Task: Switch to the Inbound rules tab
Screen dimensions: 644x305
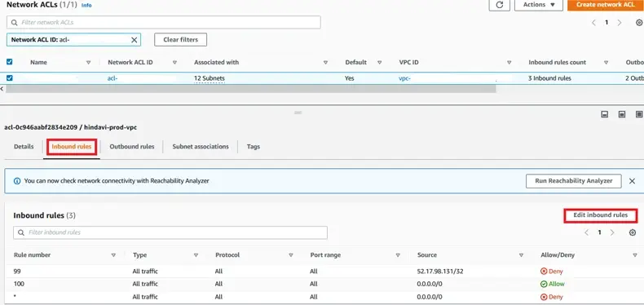Action: (x=72, y=146)
